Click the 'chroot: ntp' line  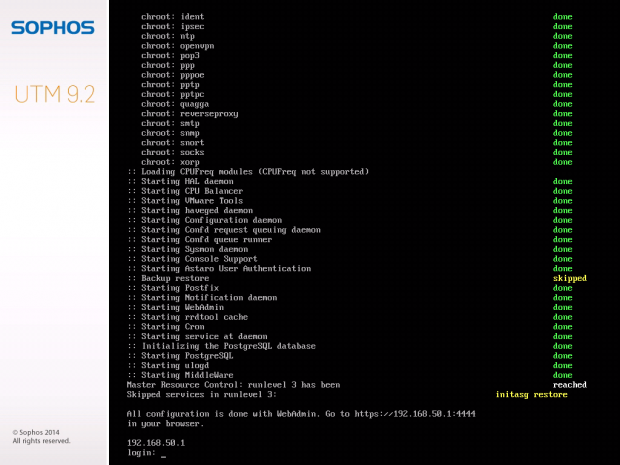click(168, 36)
